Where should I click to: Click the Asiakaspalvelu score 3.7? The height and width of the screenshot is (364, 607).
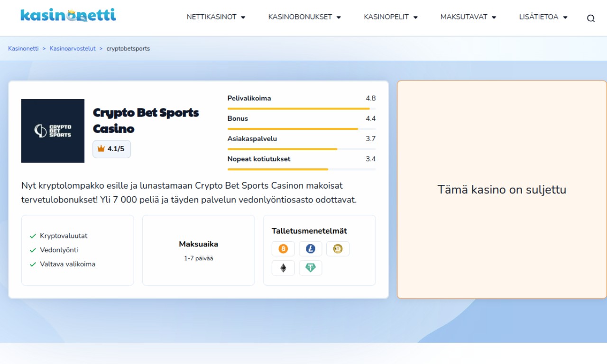(x=370, y=138)
